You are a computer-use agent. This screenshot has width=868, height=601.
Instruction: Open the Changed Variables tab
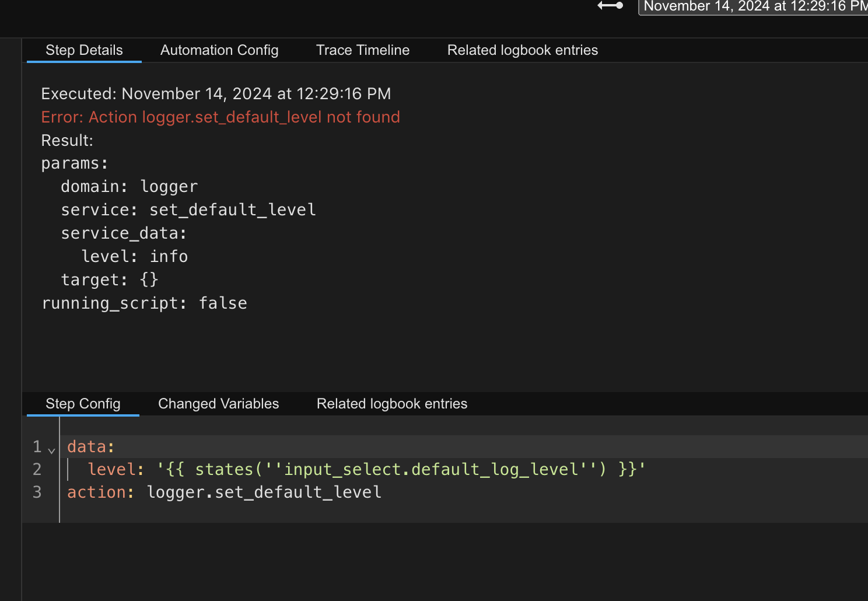[x=219, y=404]
